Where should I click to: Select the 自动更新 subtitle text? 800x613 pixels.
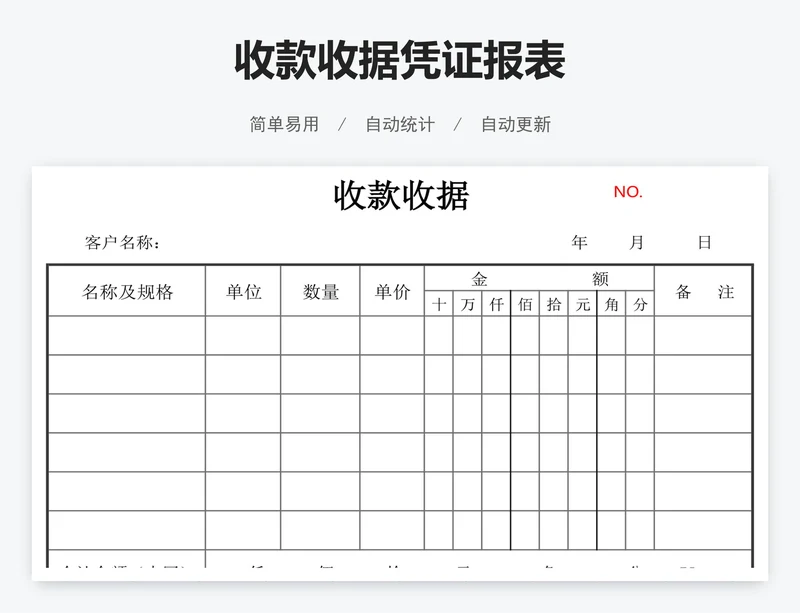coord(516,125)
